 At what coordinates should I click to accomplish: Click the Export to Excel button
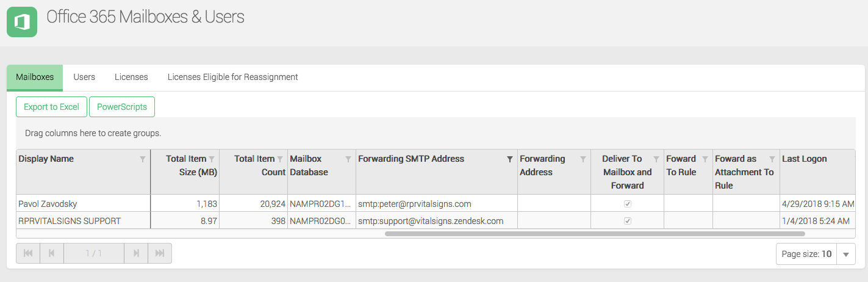tap(51, 107)
